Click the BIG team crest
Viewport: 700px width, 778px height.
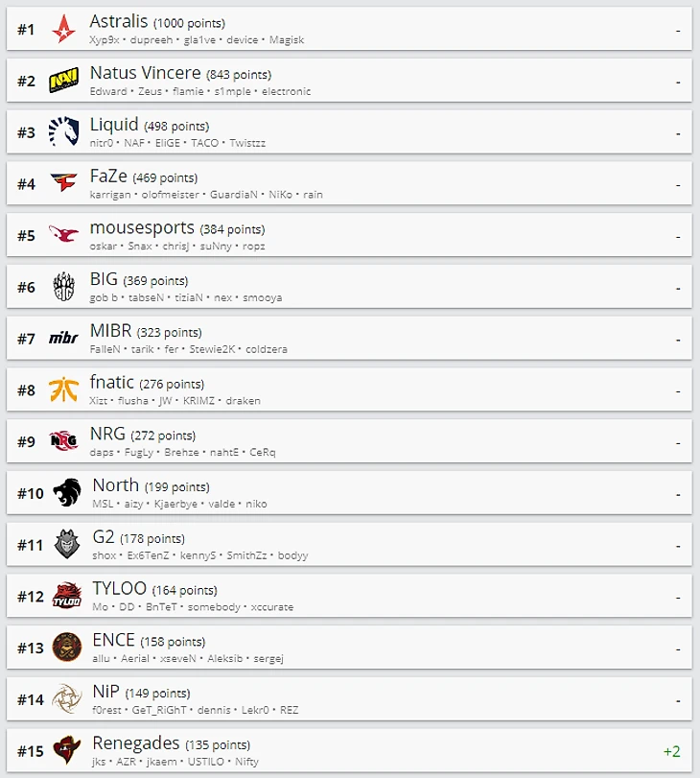pyautogui.click(x=64, y=286)
